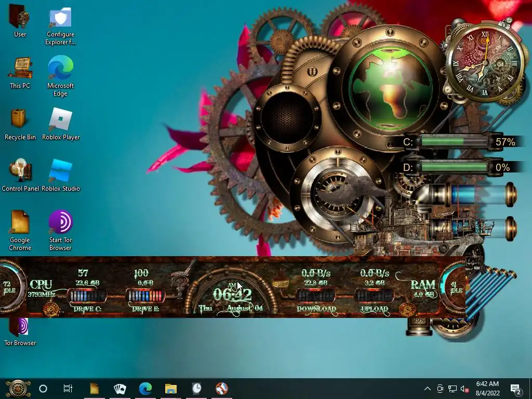
Task: Click the round speaker grille gadget
Action: [287, 118]
